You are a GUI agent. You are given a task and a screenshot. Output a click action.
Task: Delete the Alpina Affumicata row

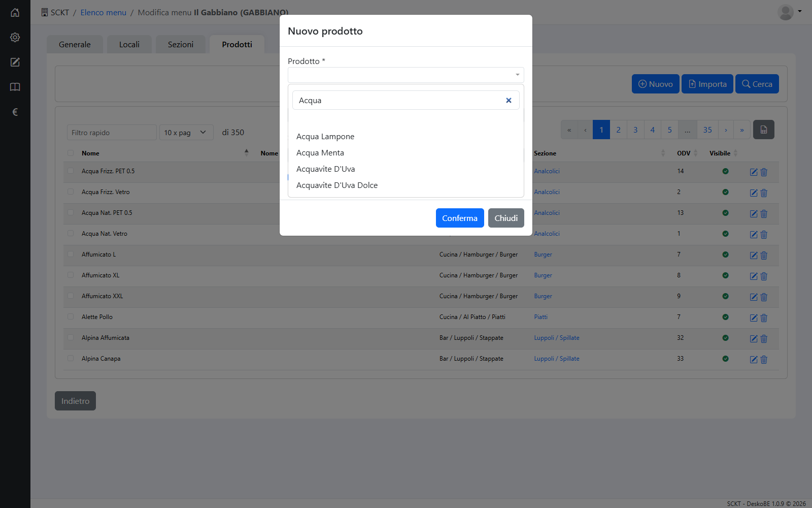[764, 338]
